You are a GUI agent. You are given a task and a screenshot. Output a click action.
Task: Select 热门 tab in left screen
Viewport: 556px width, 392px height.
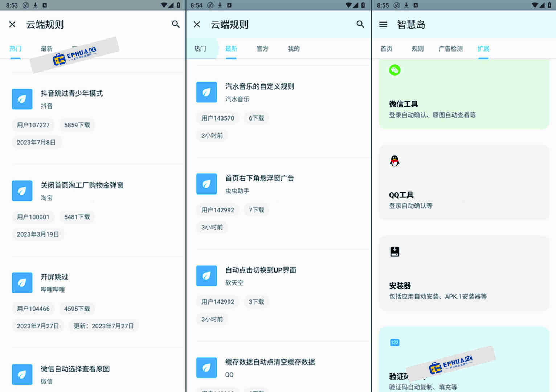tap(15, 49)
